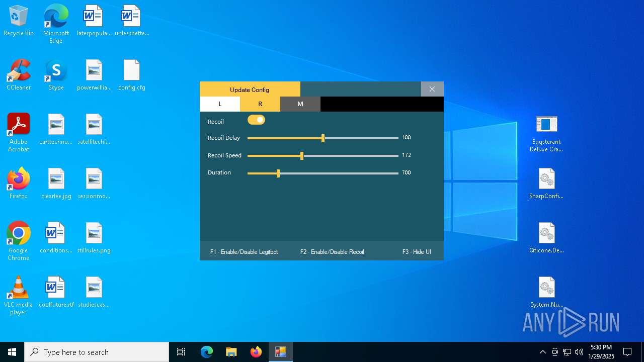Click the Recoil Speed value 172
644x362 pixels.
(407, 155)
